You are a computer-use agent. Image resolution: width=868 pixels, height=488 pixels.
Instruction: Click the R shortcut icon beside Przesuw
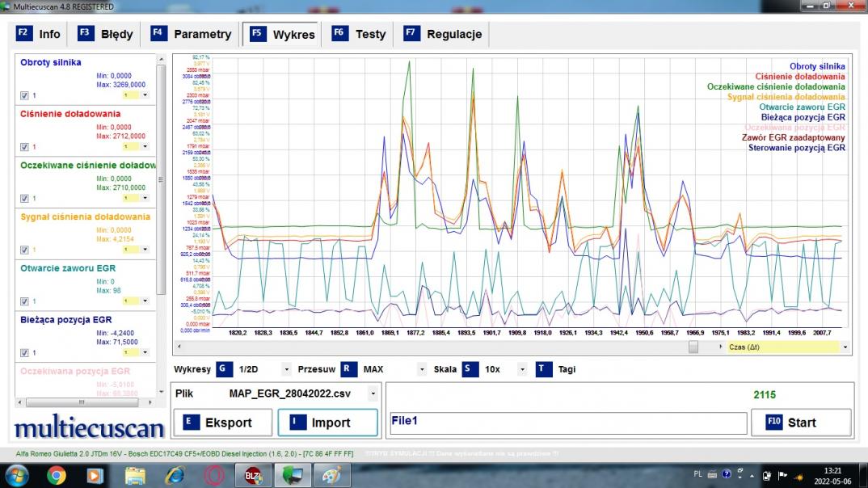point(348,369)
